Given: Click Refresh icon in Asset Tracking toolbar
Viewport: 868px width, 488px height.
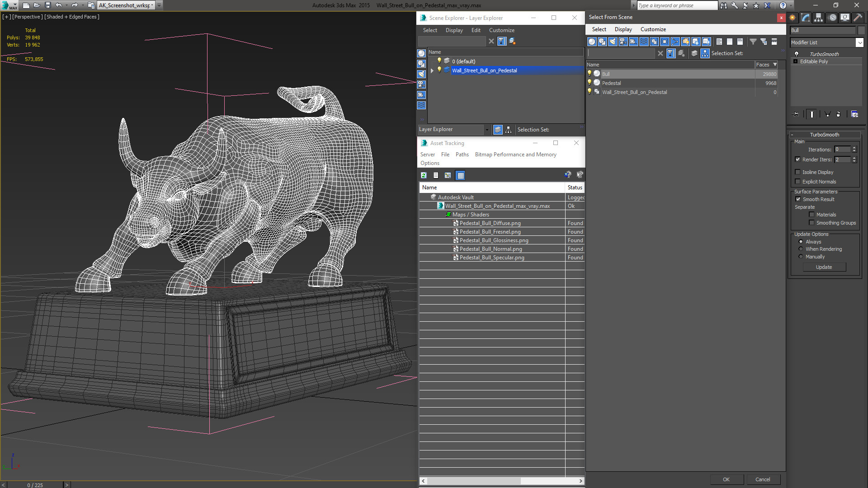Looking at the screenshot, I should tap(424, 175).
